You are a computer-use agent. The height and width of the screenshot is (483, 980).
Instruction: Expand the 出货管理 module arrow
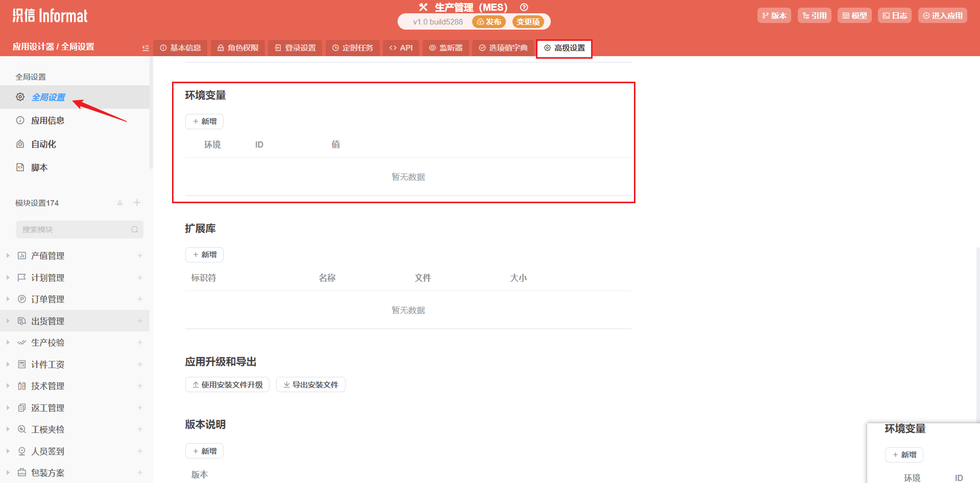(x=8, y=321)
